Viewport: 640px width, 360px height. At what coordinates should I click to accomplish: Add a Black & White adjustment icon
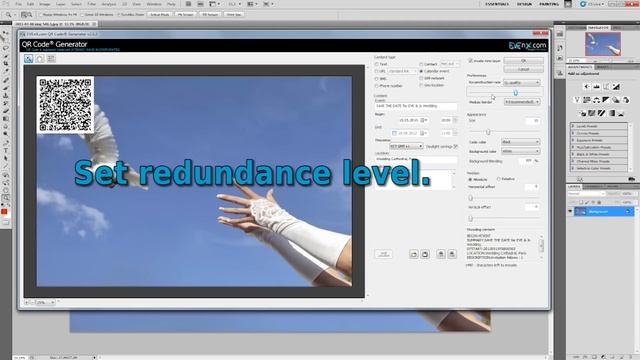click(x=606, y=100)
